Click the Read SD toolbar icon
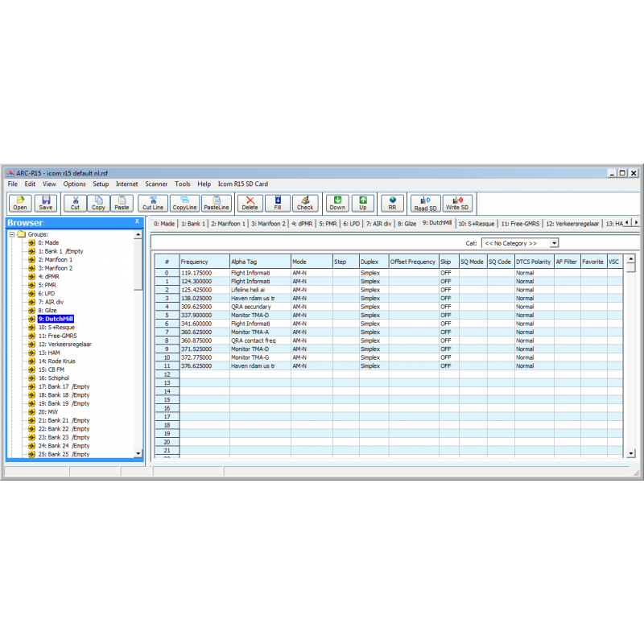This screenshot has width=644, height=644. pyautogui.click(x=425, y=204)
